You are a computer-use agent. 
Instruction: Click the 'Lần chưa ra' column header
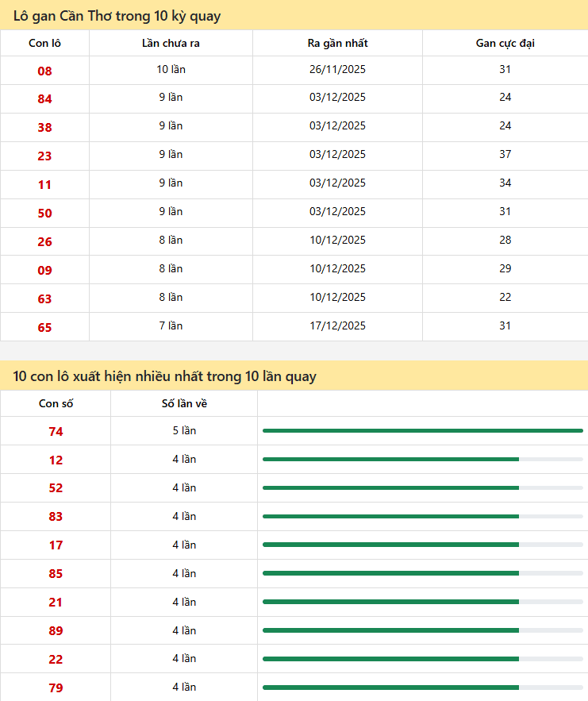170,43
